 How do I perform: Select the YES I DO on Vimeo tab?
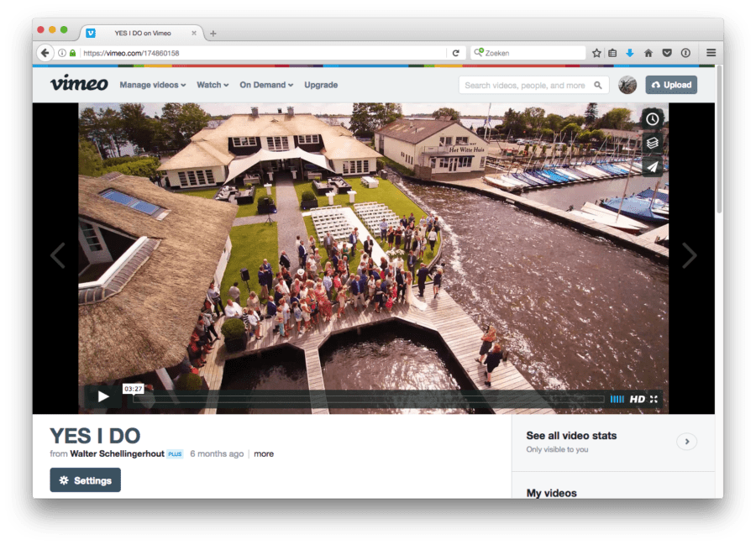coord(141,33)
